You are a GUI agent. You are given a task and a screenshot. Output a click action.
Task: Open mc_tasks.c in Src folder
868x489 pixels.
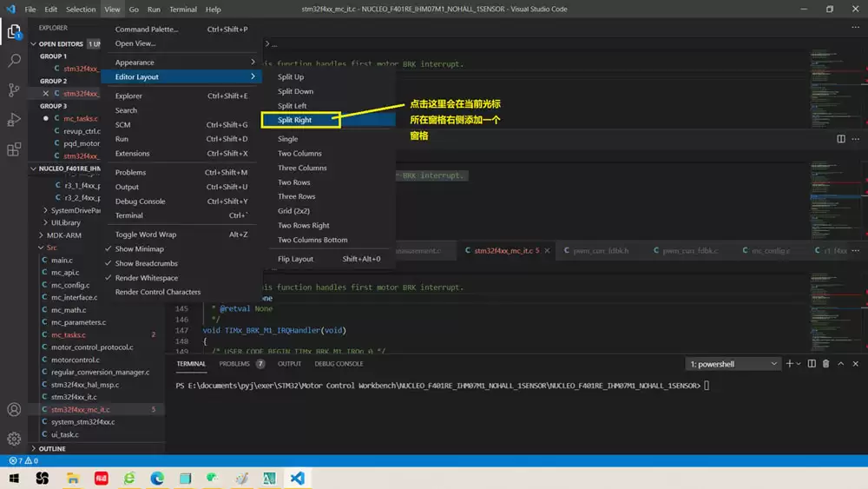tap(68, 335)
